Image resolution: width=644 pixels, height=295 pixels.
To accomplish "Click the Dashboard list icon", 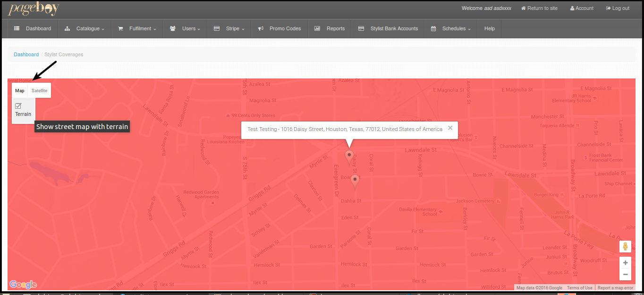I will click(17, 28).
